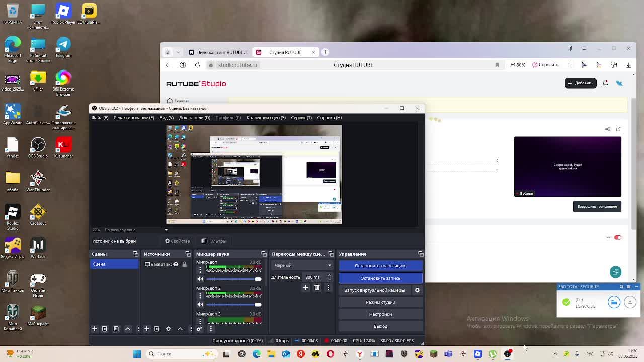644x362 pixels.
Task: Mute the Микр/доп 2 audio channel
Action: tap(200, 304)
